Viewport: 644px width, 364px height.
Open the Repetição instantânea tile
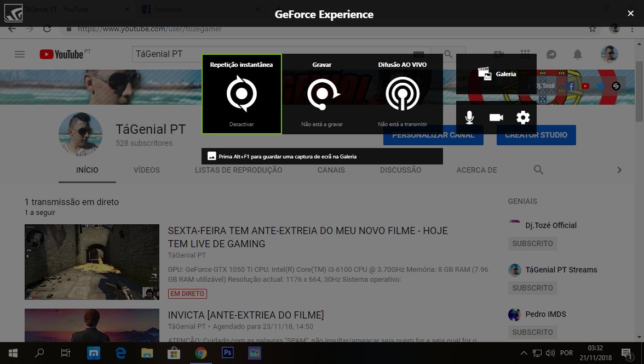pos(242,94)
